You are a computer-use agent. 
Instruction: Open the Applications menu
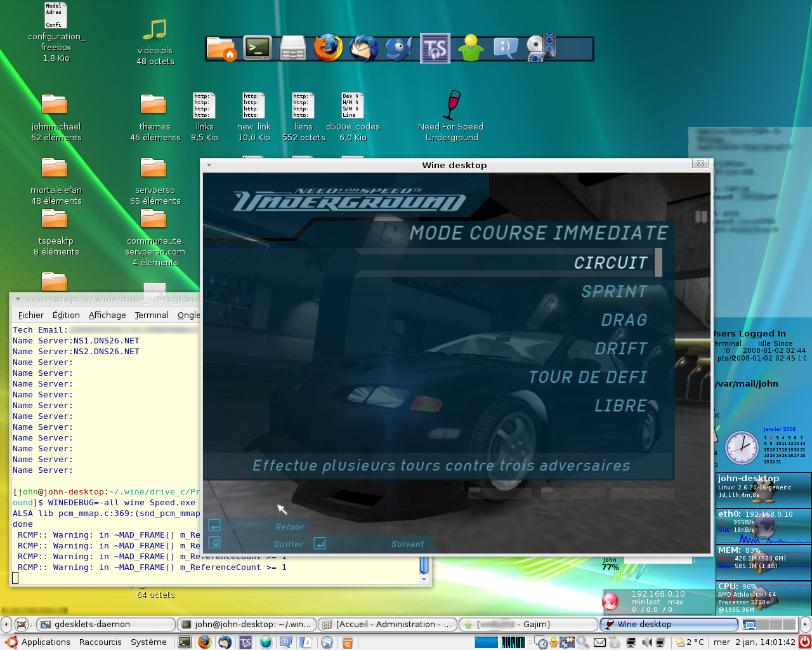click(x=38, y=642)
